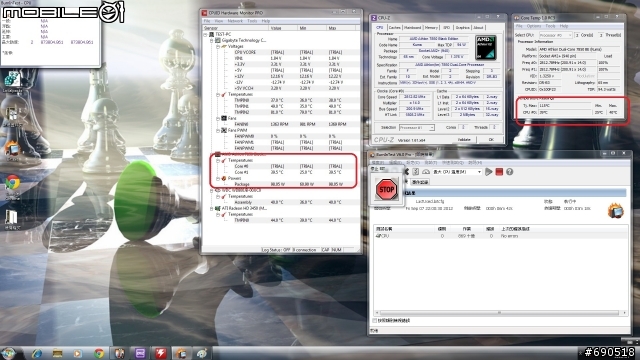The image size is (640, 360).
Task: Open first menu in BurnInTest menu bar
Action: click(x=378, y=163)
